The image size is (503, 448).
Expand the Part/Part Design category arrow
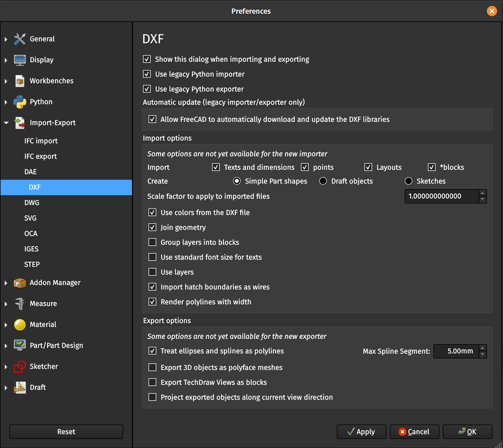6,346
